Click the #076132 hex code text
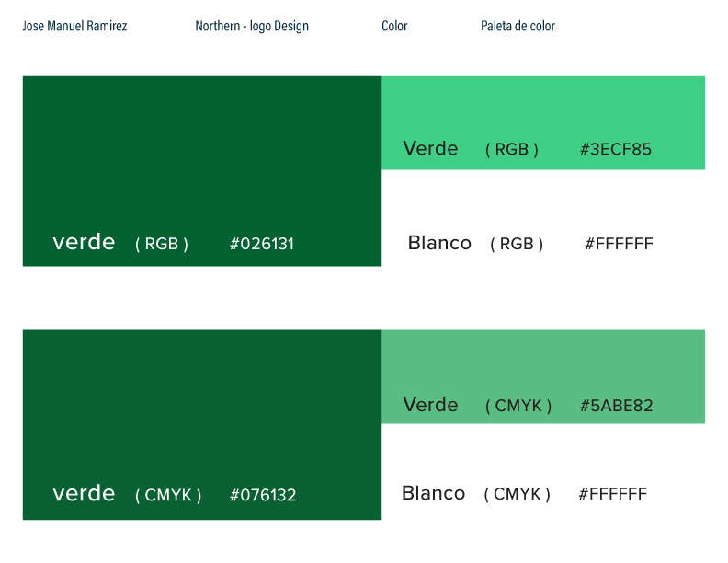This screenshot has height=563, width=728. click(263, 495)
